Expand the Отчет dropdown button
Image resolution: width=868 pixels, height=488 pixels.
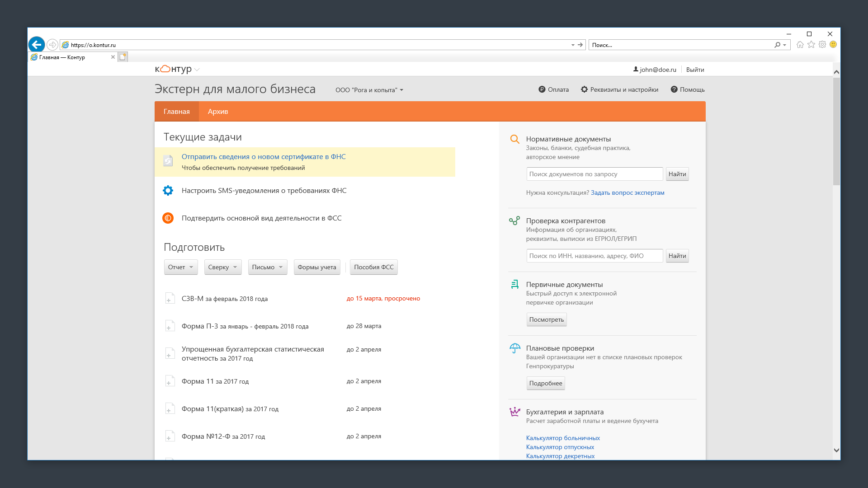181,267
